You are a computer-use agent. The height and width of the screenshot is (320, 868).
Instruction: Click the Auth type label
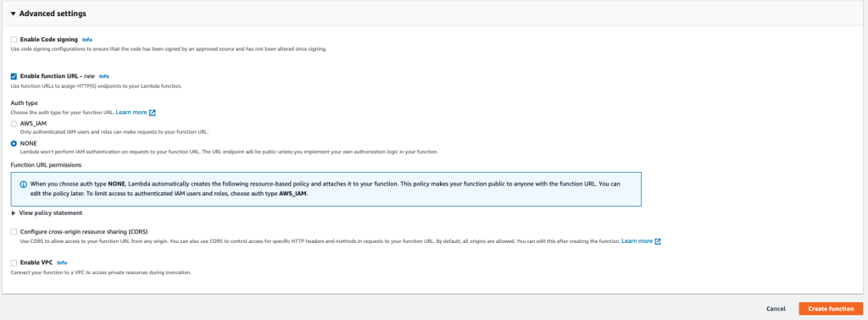(x=25, y=102)
